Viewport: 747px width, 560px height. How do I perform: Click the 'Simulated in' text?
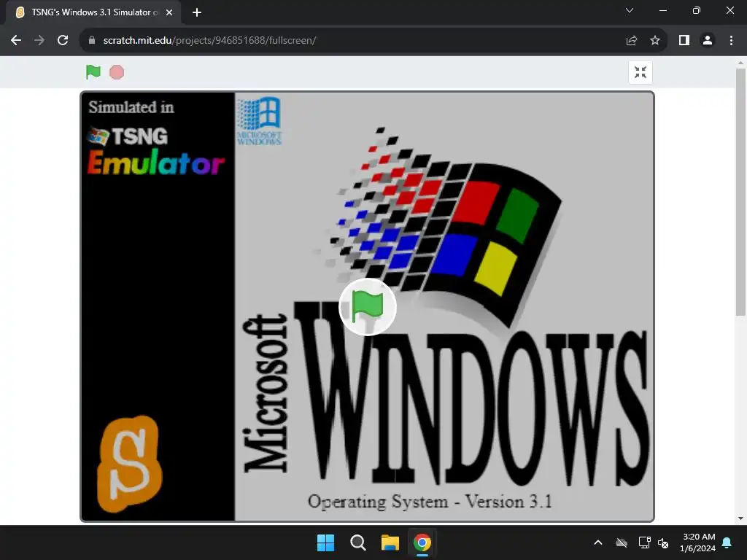pos(131,107)
